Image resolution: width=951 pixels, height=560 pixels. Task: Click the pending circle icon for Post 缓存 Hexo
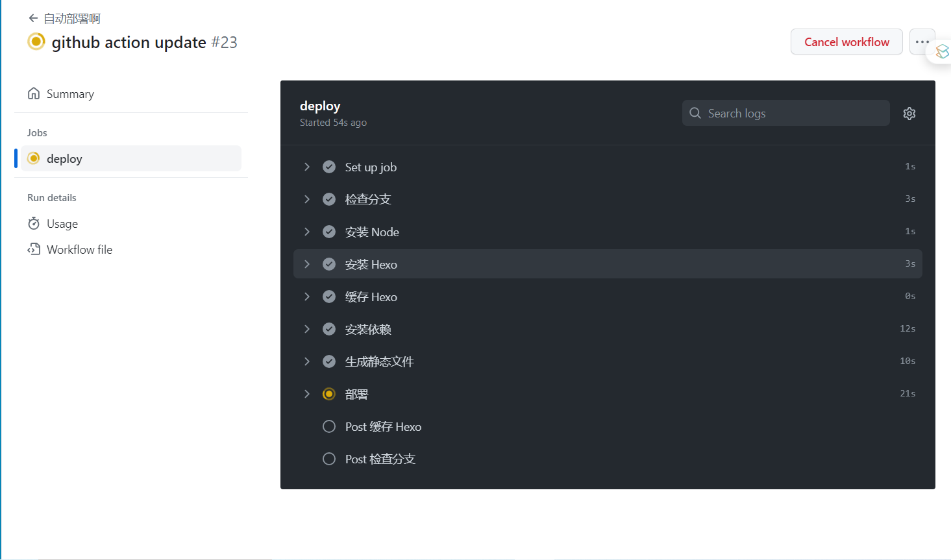pyautogui.click(x=329, y=426)
